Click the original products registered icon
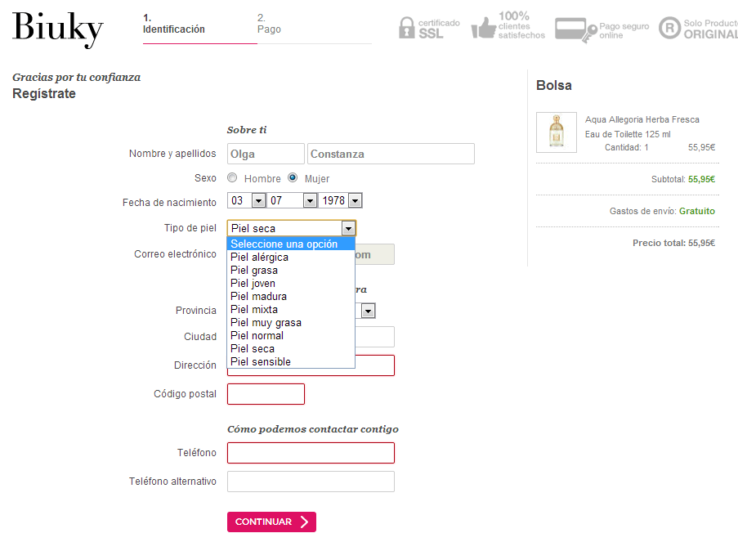Screen dimensions: 738x560 [669, 28]
